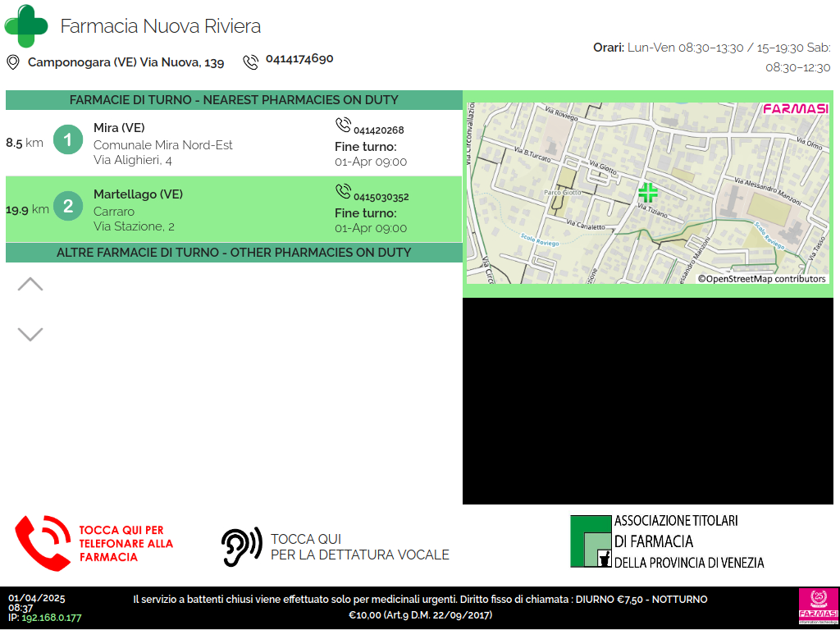Click the location pin icon near address
The height and width of the screenshot is (630, 840).
13,62
